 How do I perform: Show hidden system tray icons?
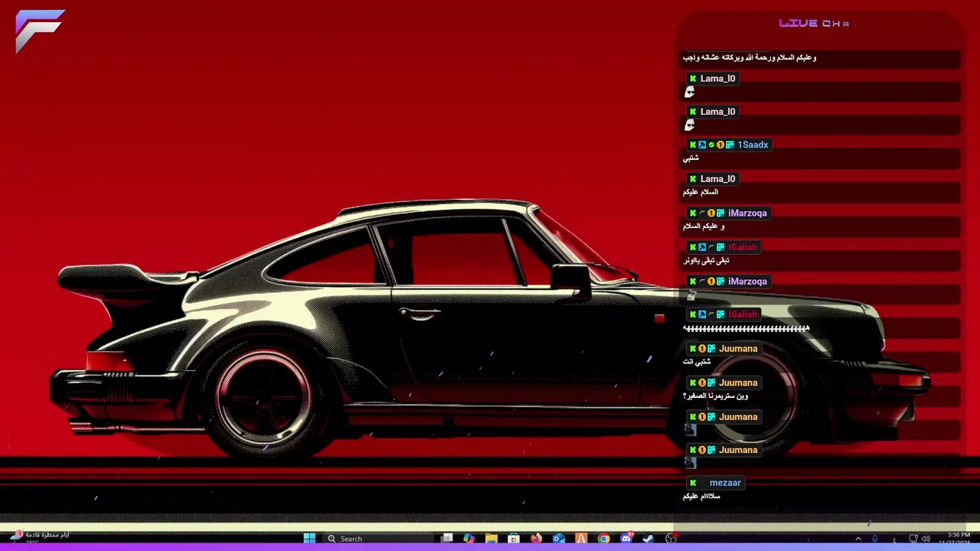(858, 539)
